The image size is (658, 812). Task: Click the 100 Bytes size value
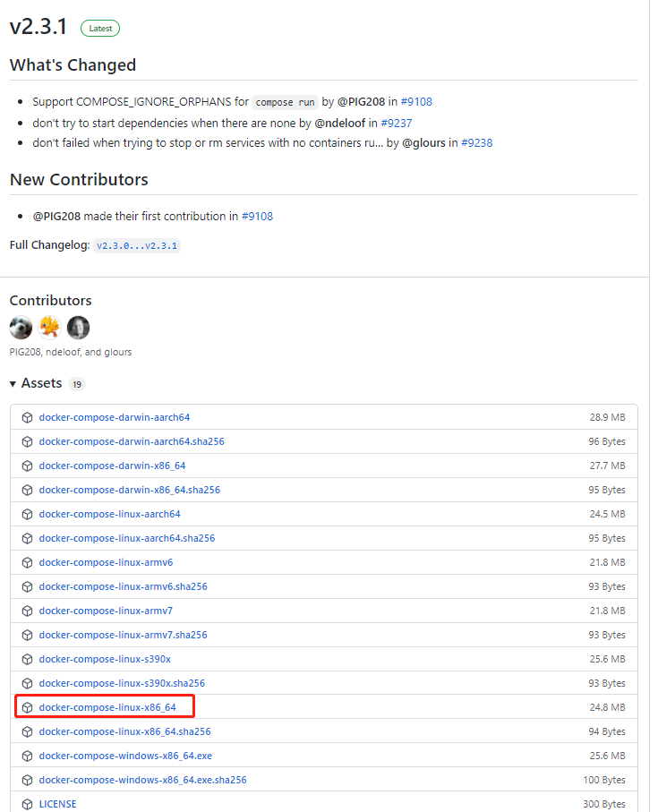coord(604,780)
